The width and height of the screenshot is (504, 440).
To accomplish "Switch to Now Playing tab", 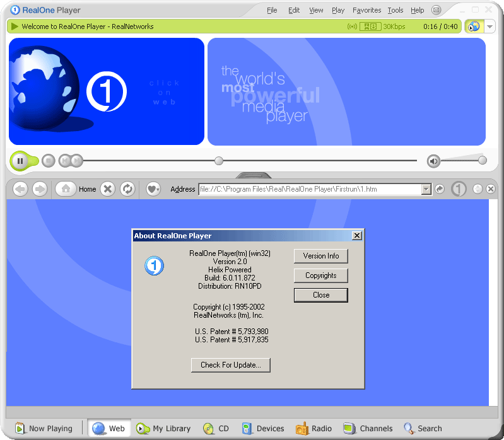I will click(44, 429).
